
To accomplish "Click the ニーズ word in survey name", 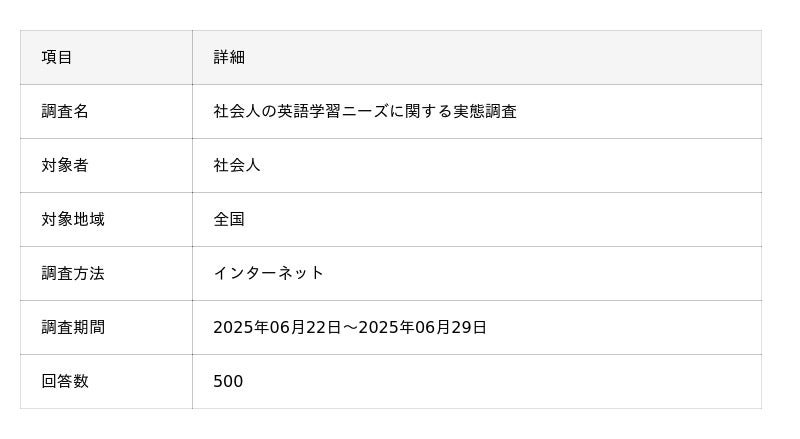I will click(x=365, y=111).
